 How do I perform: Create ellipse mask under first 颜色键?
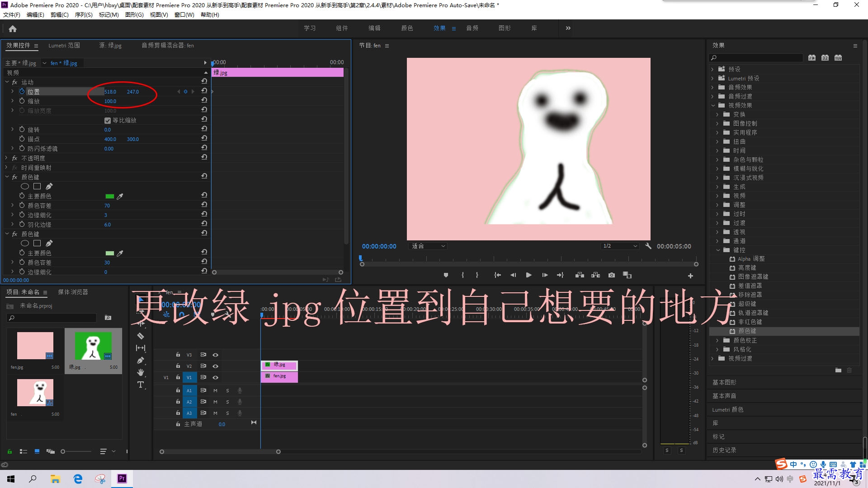25,186
